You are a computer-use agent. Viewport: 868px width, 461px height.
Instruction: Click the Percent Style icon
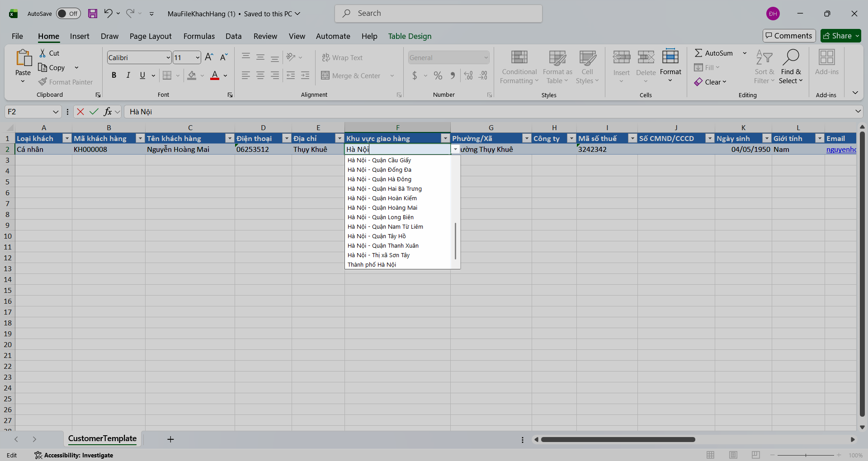438,75
